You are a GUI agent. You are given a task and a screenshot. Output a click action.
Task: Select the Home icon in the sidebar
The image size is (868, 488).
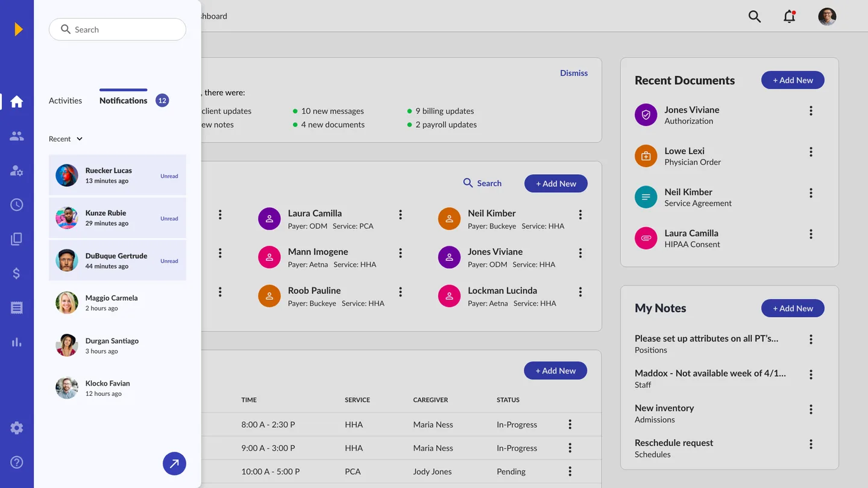click(x=16, y=101)
